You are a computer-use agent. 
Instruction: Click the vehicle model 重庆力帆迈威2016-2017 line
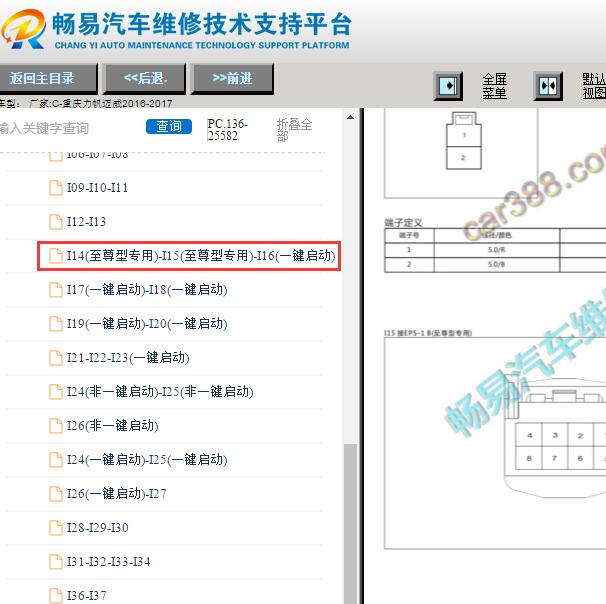(86, 103)
